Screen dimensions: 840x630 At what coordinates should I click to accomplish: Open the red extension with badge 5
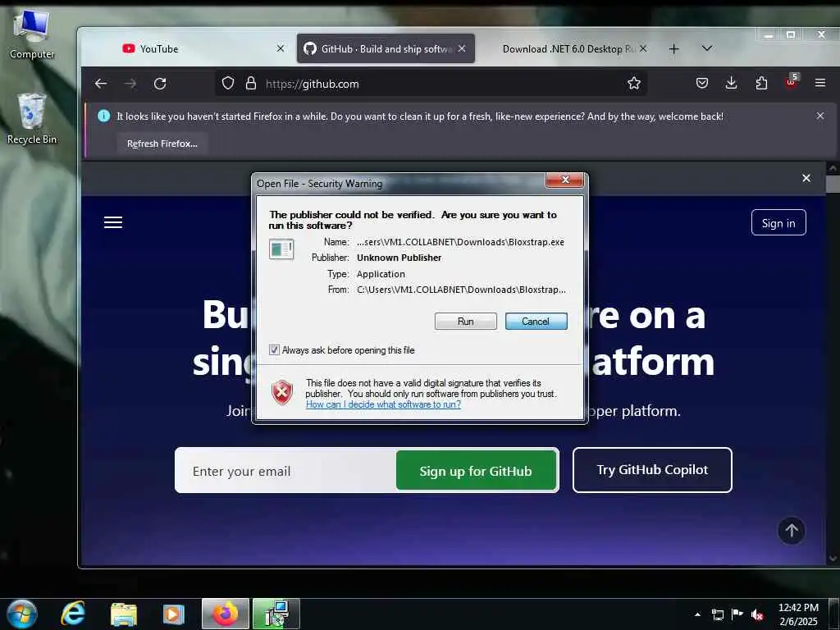click(792, 82)
